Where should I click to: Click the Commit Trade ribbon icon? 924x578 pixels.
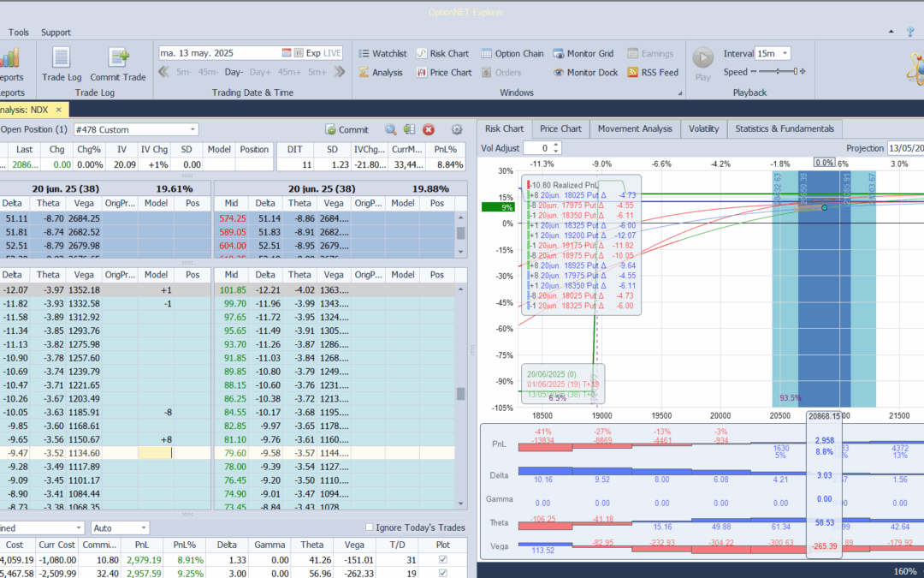pos(118,65)
